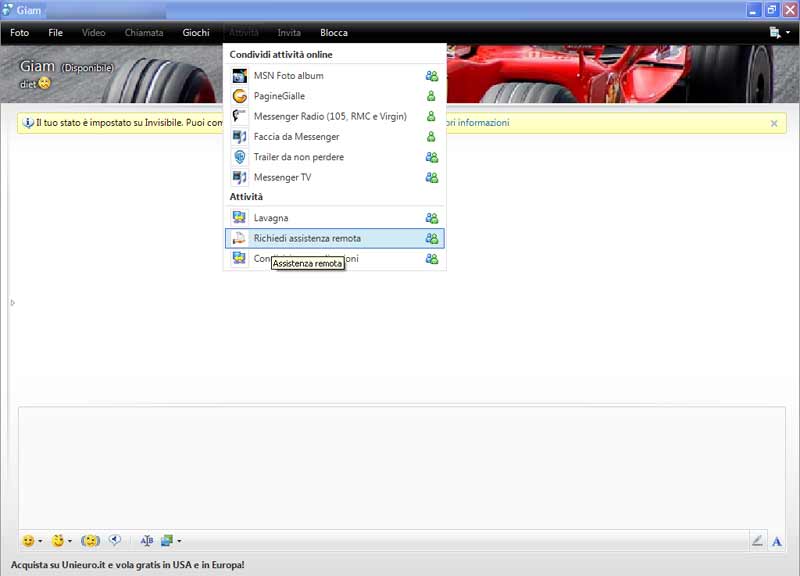This screenshot has width=800, height=576.
Task: Click the (Disponibile) status text
Action: tap(87, 68)
